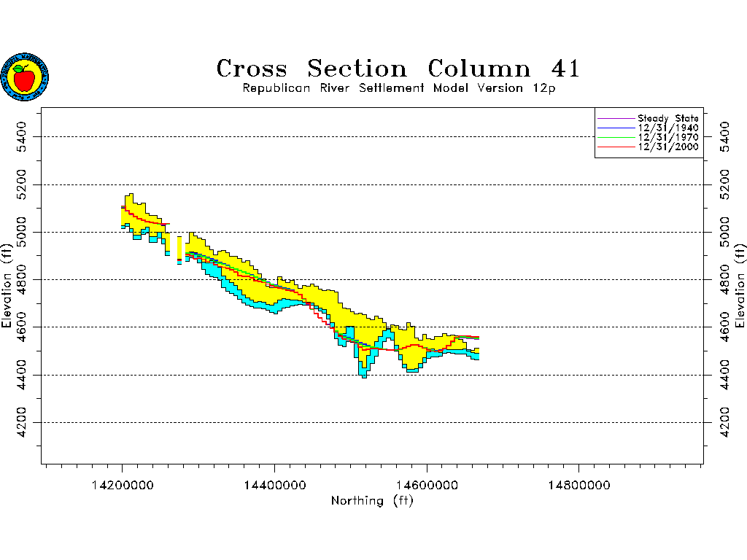Click the magenta Steady State line swatch
The image size is (747, 560).
point(616,118)
